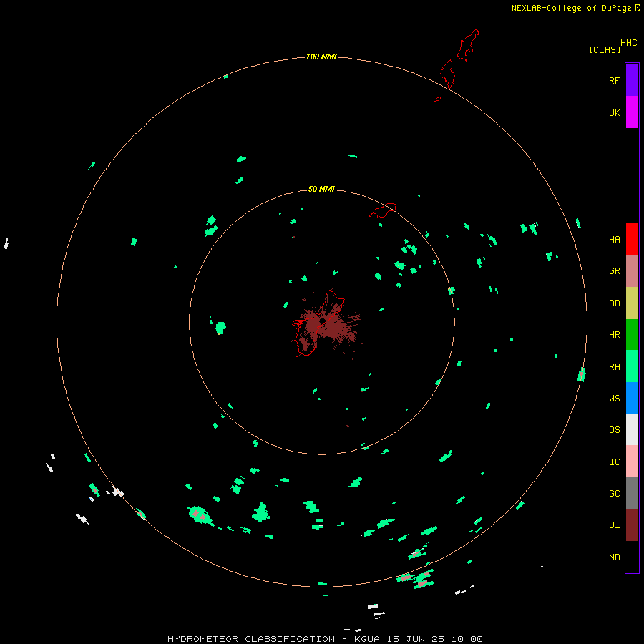644x644 pixels.
Task: Click the 'HYDROMETEOR CLASSIFICATION' title text
Action: [x=251, y=639]
